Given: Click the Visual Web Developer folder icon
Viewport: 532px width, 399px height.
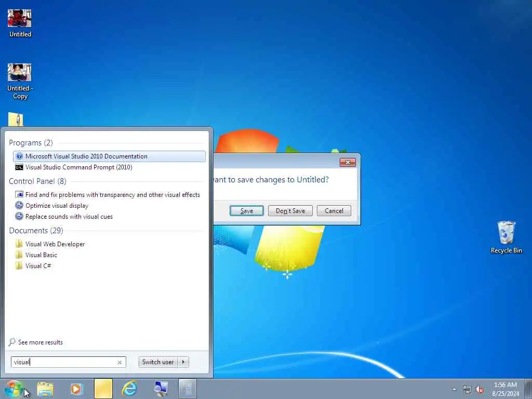Looking at the screenshot, I should [19, 244].
